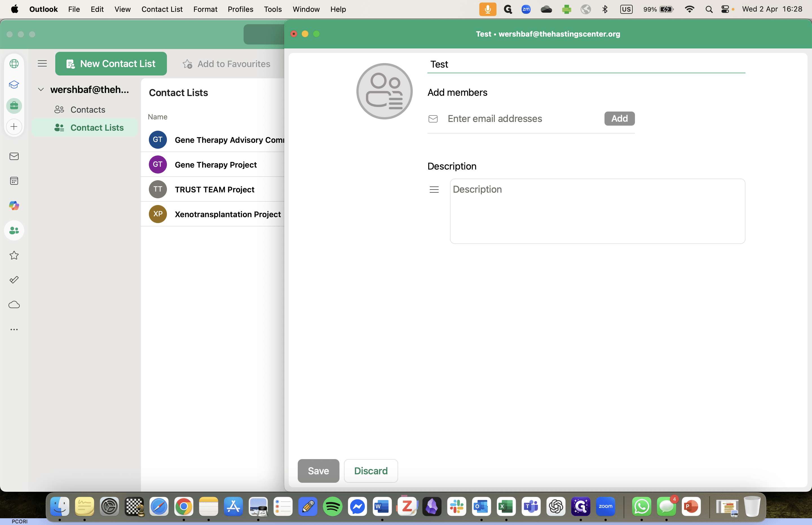Discard the contact list changes
Screen dimensions: 812x525
click(371, 471)
